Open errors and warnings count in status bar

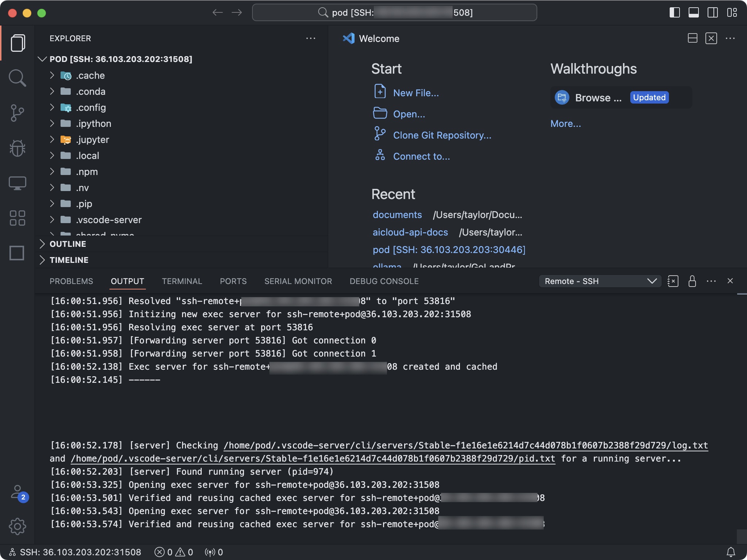[x=174, y=552]
